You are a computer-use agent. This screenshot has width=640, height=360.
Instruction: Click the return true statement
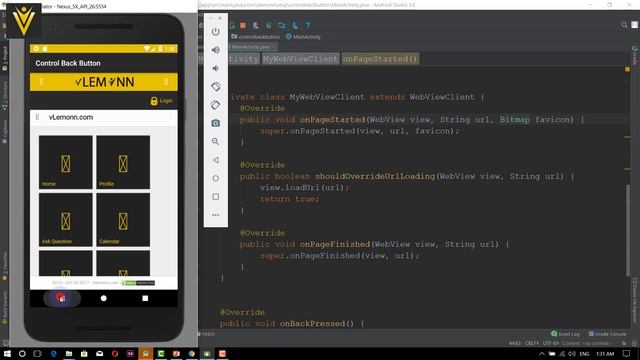coord(290,199)
